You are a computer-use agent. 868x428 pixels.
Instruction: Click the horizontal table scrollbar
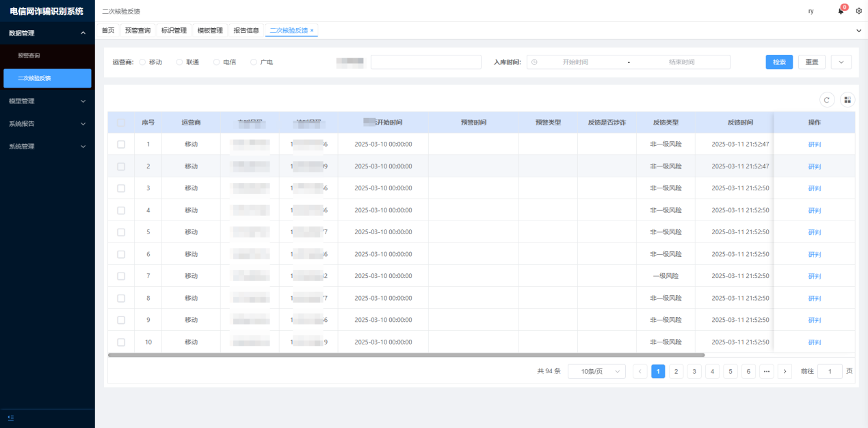pos(406,355)
